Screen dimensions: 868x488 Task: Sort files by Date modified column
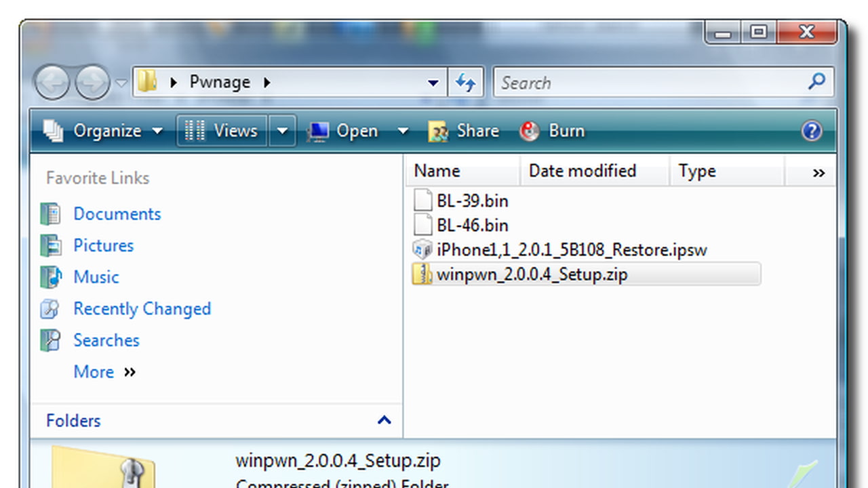point(595,171)
